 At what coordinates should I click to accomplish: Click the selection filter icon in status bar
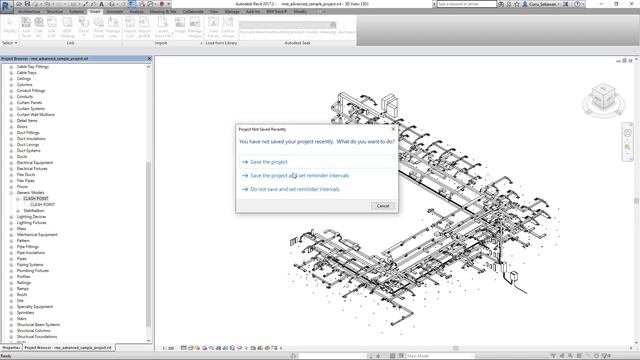(x=606, y=356)
